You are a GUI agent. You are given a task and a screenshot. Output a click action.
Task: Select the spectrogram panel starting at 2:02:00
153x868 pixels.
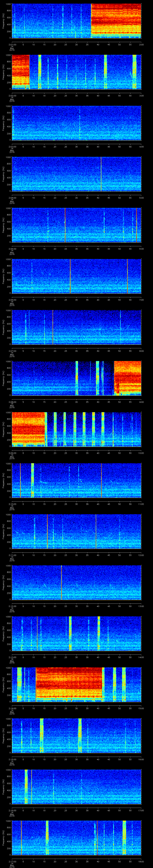tap(76, 72)
